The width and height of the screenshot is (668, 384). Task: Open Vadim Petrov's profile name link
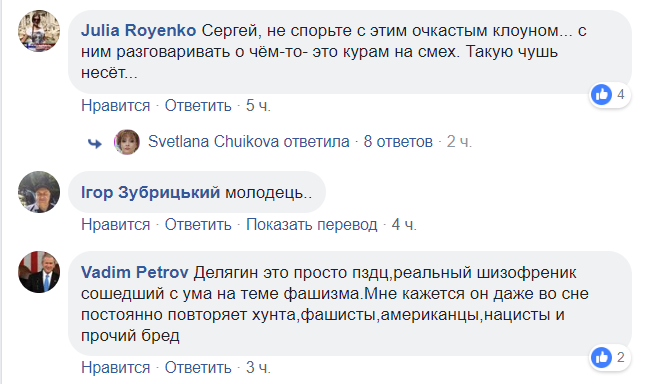tap(135, 272)
